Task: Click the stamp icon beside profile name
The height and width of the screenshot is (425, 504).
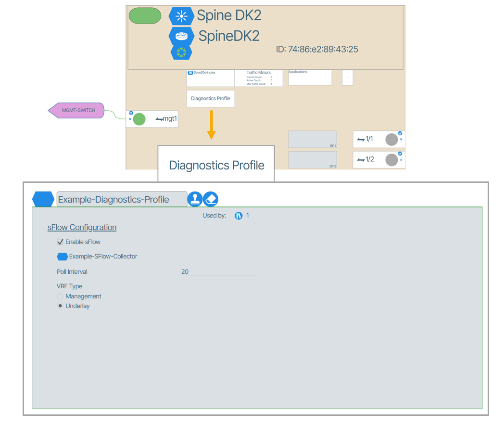Action: (x=195, y=199)
